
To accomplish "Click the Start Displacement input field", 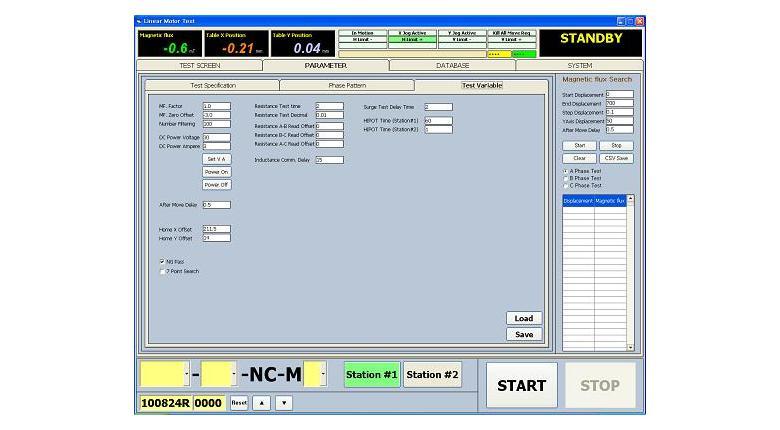I will [x=619, y=94].
